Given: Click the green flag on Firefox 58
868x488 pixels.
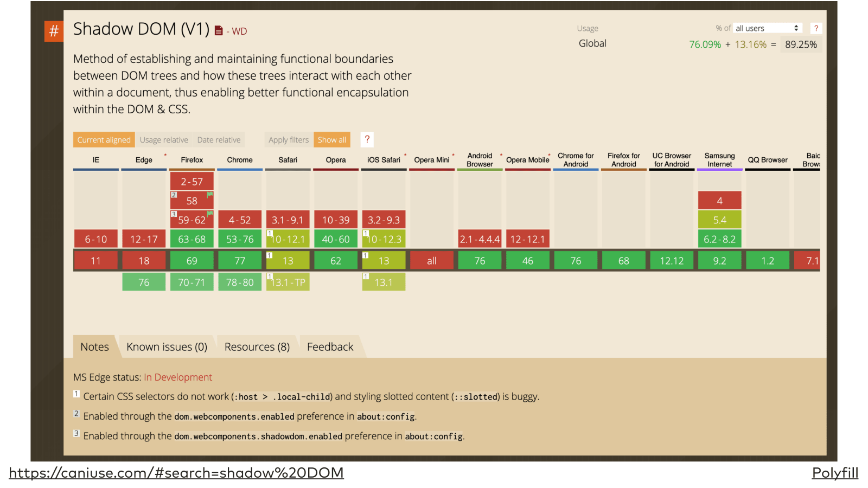Looking at the screenshot, I should tap(210, 194).
